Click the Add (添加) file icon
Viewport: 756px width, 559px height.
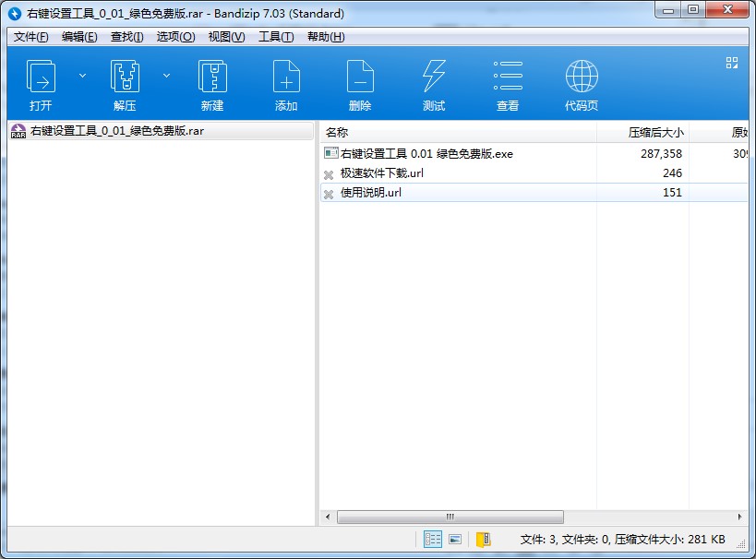[286, 77]
